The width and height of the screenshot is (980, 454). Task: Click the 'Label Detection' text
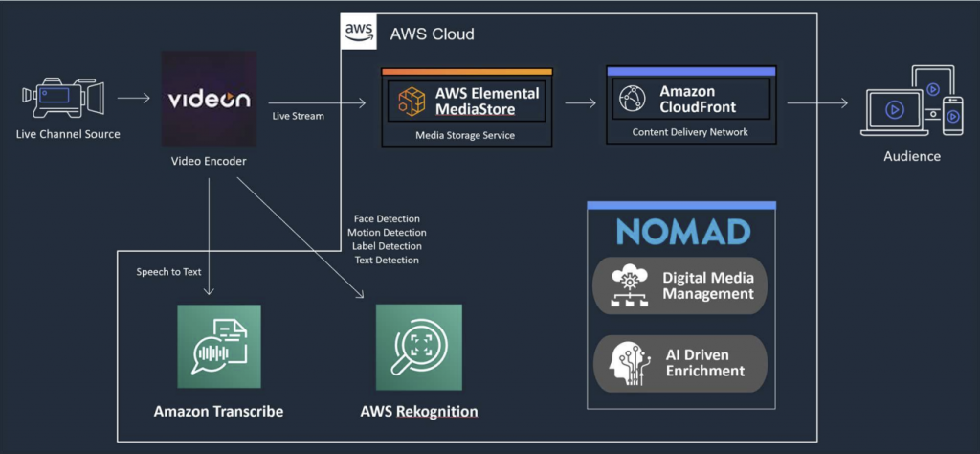coord(387,246)
